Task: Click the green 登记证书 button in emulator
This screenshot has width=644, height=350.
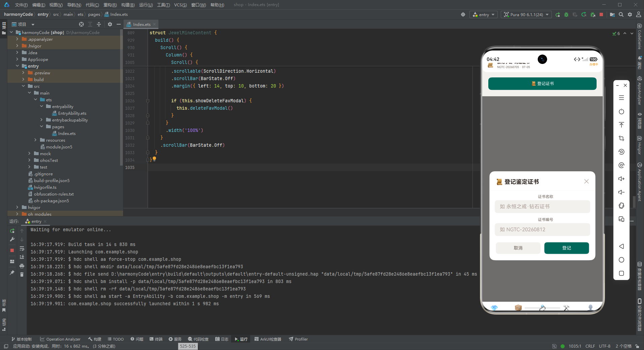Action: [x=542, y=84]
